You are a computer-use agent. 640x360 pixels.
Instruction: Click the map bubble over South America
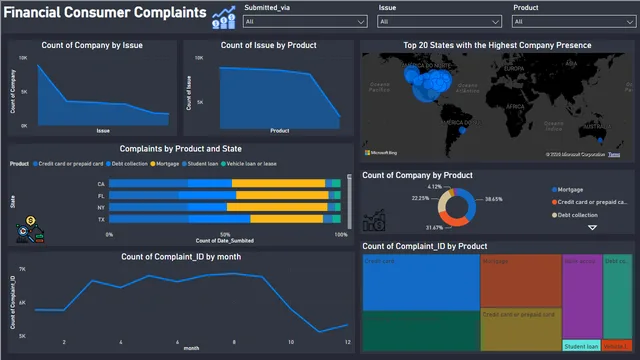[462, 130]
